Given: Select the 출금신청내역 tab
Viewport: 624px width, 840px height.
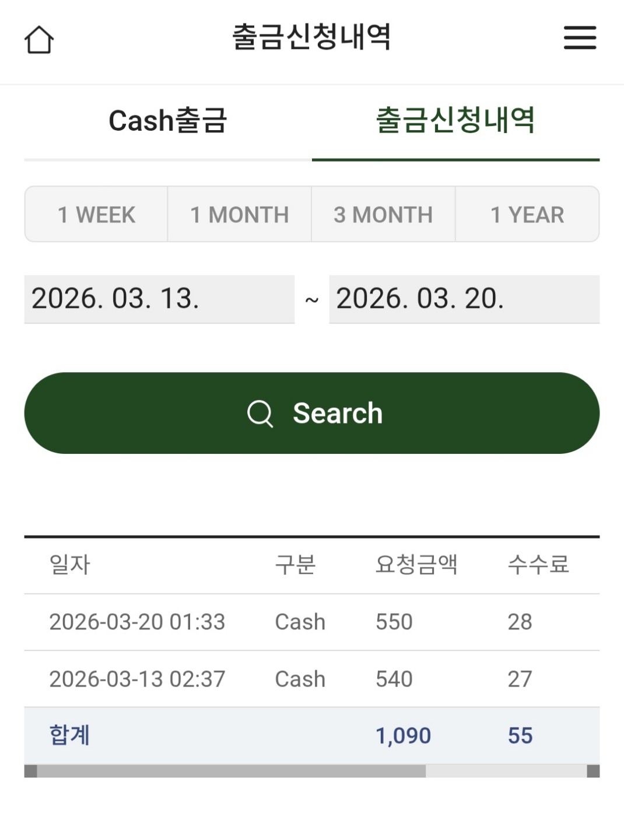Looking at the screenshot, I should [x=455, y=121].
